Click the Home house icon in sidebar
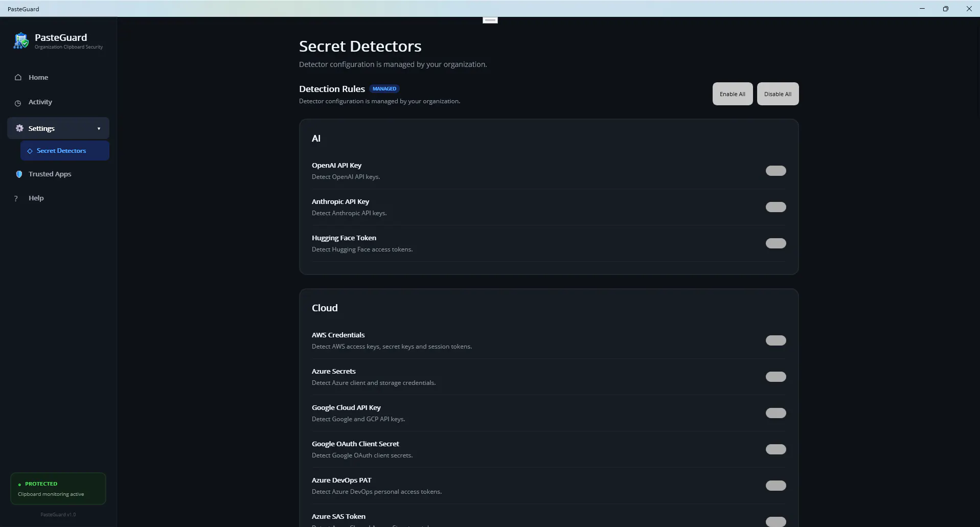This screenshot has height=527, width=980. 18,77
